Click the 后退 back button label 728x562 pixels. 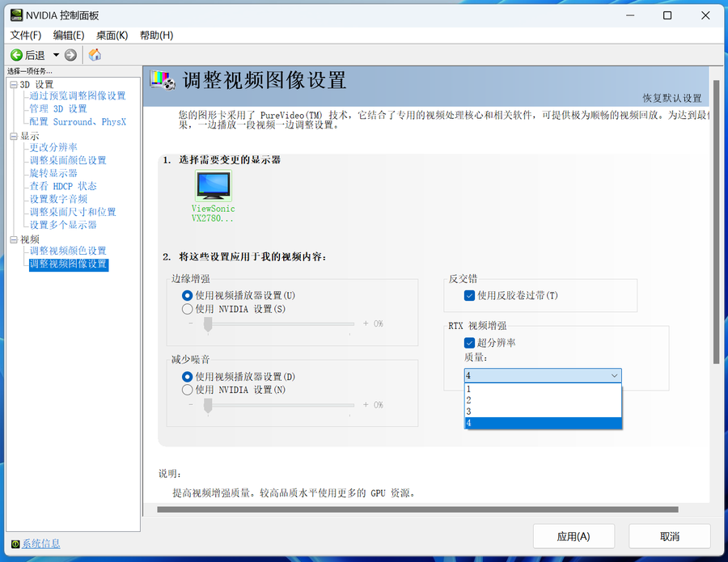point(35,55)
